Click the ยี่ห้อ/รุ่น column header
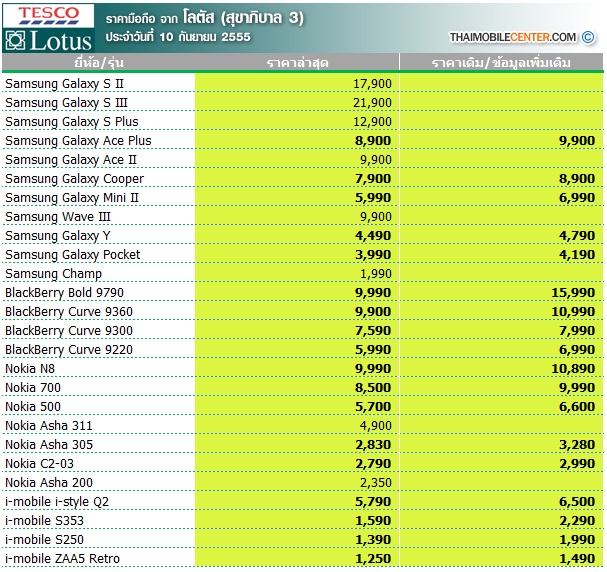The width and height of the screenshot is (607, 572). click(99, 63)
